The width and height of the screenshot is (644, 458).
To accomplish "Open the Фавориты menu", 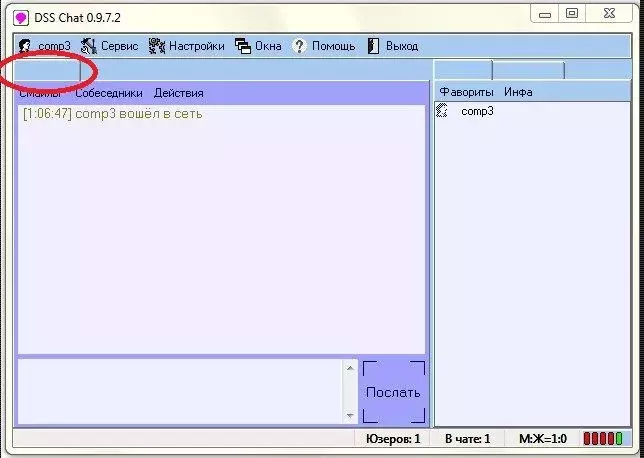I will [x=467, y=92].
